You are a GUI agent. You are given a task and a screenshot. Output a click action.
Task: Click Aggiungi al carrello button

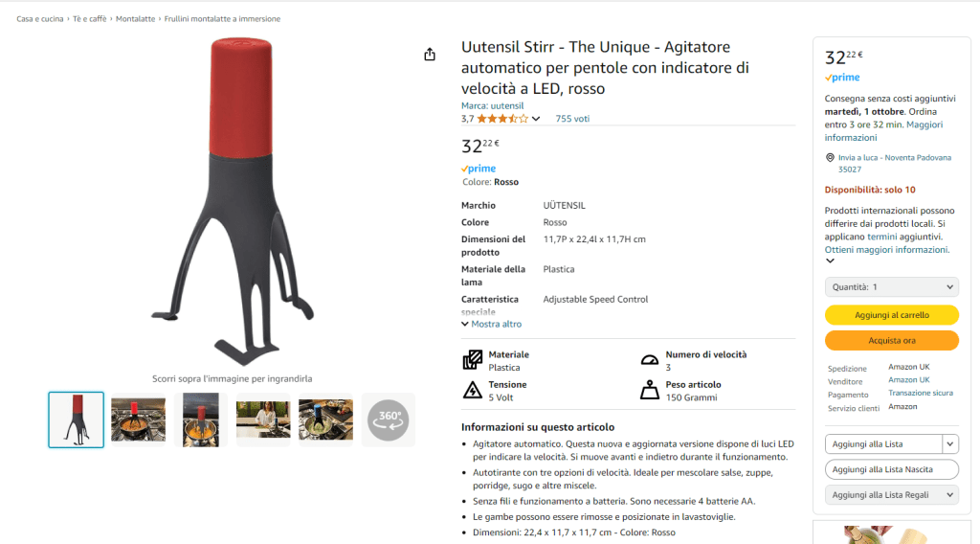[891, 315]
